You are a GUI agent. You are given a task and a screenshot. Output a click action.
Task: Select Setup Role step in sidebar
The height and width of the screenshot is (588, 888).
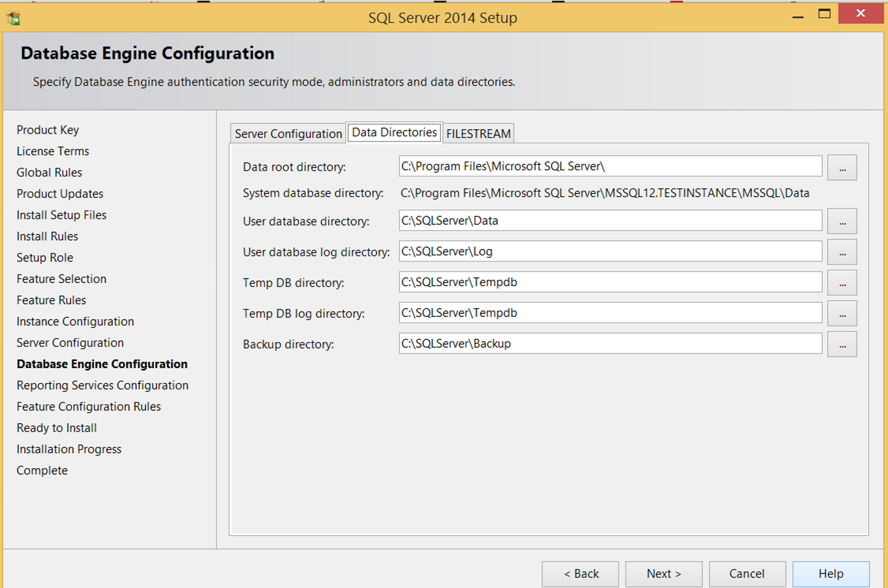tap(45, 258)
